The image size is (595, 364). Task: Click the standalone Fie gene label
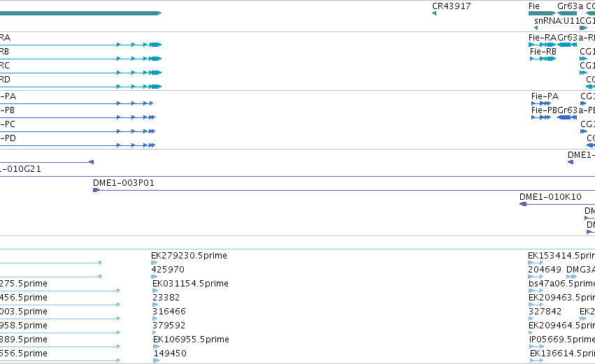click(x=534, y=6)
